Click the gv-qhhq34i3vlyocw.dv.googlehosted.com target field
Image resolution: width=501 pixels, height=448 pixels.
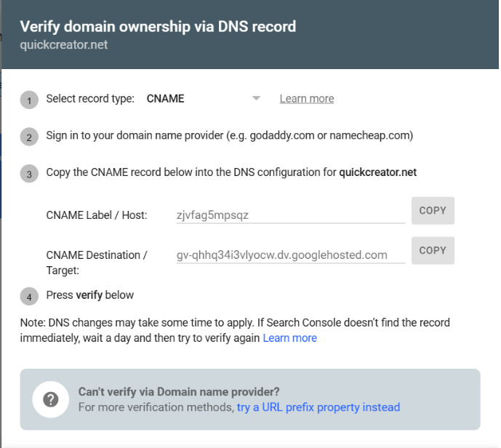pos(291,255)
